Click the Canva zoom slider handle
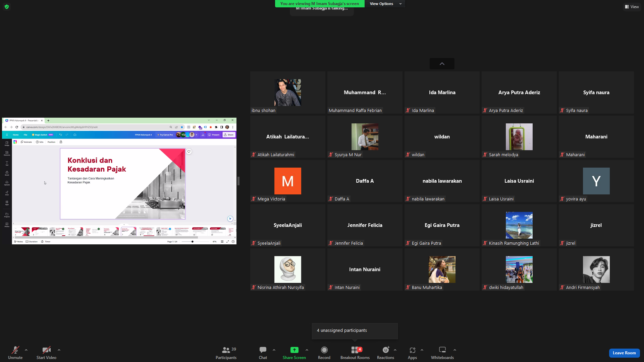Screen dimensions: 644x362 tap(193, 241)
